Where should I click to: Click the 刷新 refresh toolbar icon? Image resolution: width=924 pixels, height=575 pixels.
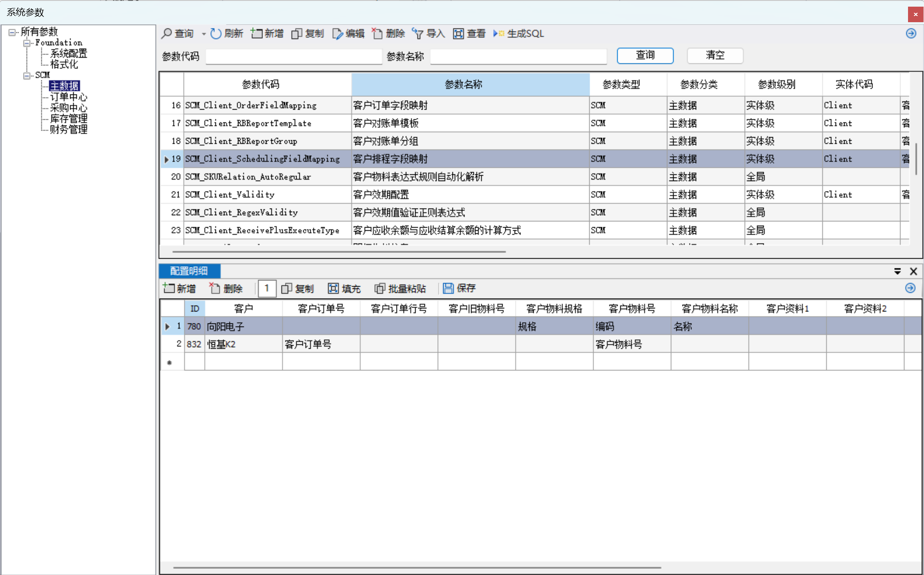(216, 34)
